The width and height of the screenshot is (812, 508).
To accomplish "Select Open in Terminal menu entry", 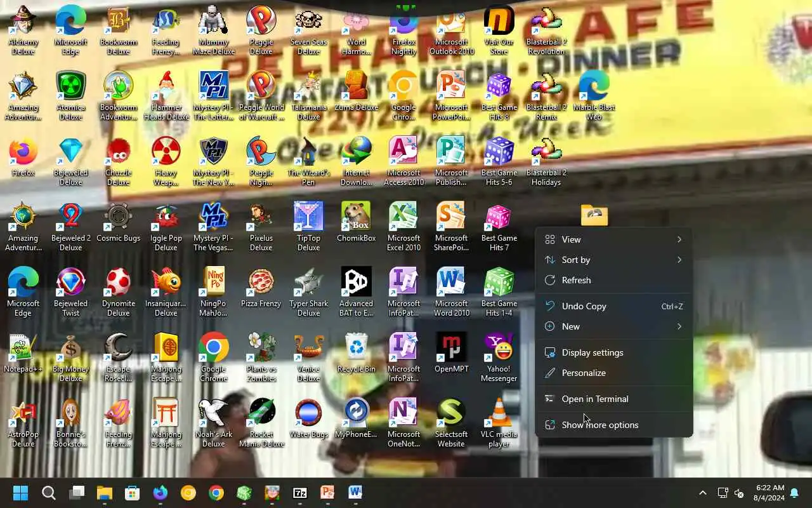I will (613, 399).
